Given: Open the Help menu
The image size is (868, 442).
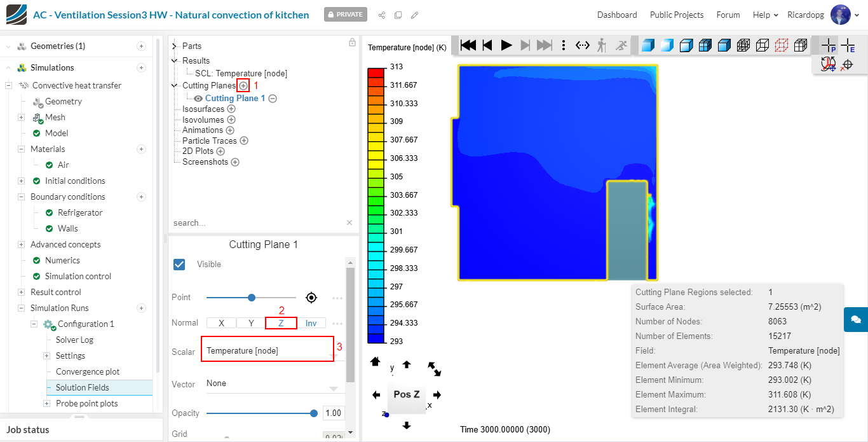Looking at the screenshot, I should 765,15.
